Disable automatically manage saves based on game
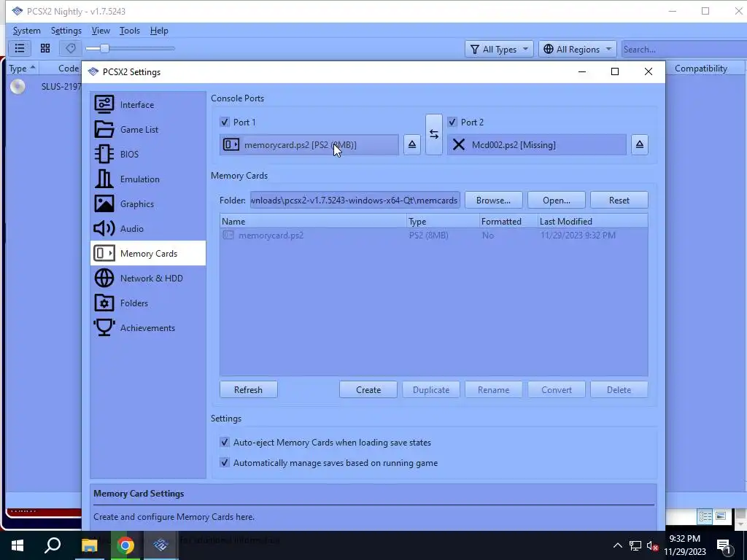The width and height of the screenshot is (747, 560). 225,462
